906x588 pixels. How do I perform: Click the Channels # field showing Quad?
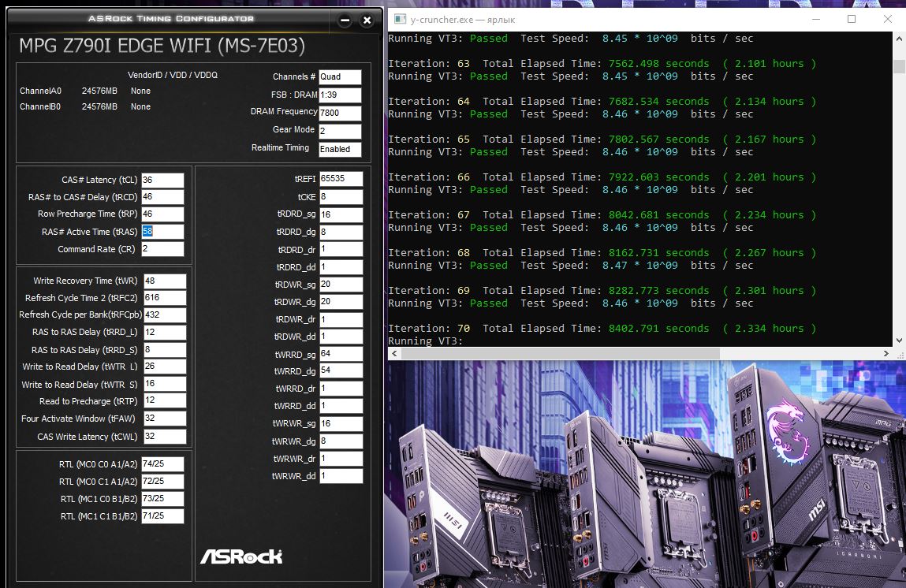click(x=340, y=76)
